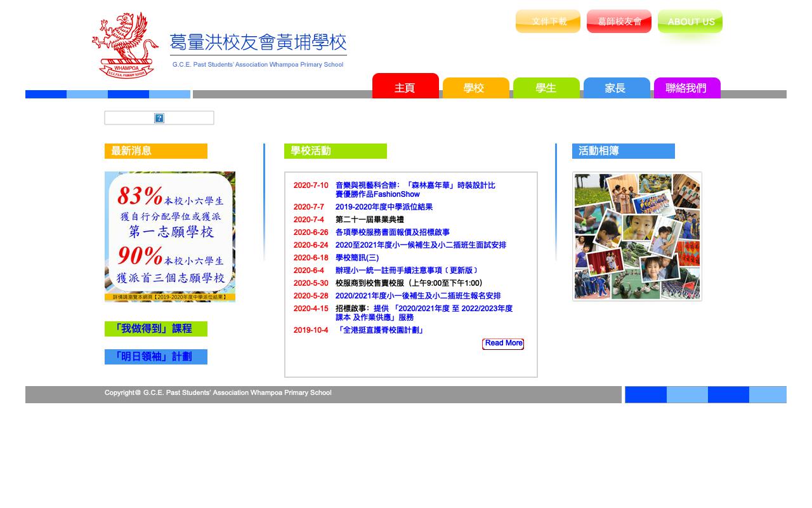This screenshot has width=812, height=508.
Task: Open the 葛師校友會 page
Action: [619, 21]
